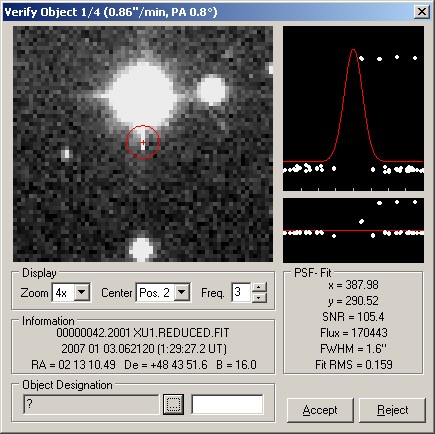Open the Zoom 4x dropdown arrow
This screenshot has height=434, width=435.
tap(82, 293)
